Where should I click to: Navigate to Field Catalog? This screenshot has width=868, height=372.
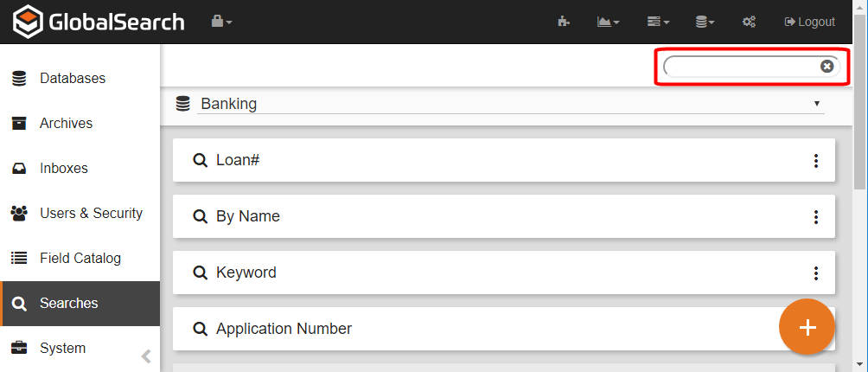tap(80, 258)
